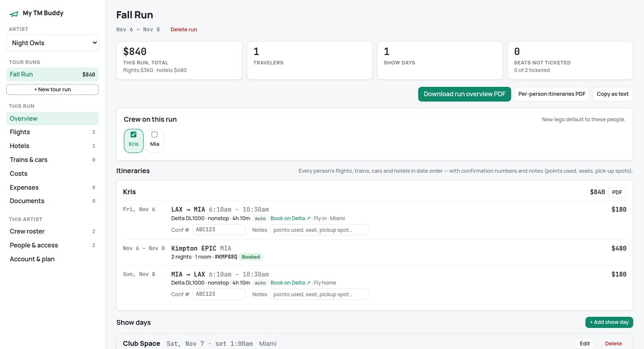Edit the Club Space show day
The image size is (644, 349).
[x=585, y=344]
